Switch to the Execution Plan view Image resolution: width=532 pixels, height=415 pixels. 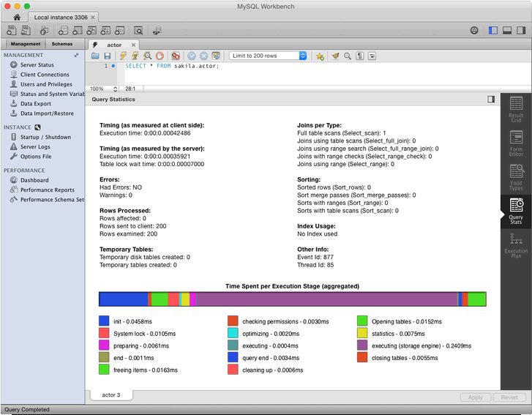pyautogui.click(x=516, y=246)
